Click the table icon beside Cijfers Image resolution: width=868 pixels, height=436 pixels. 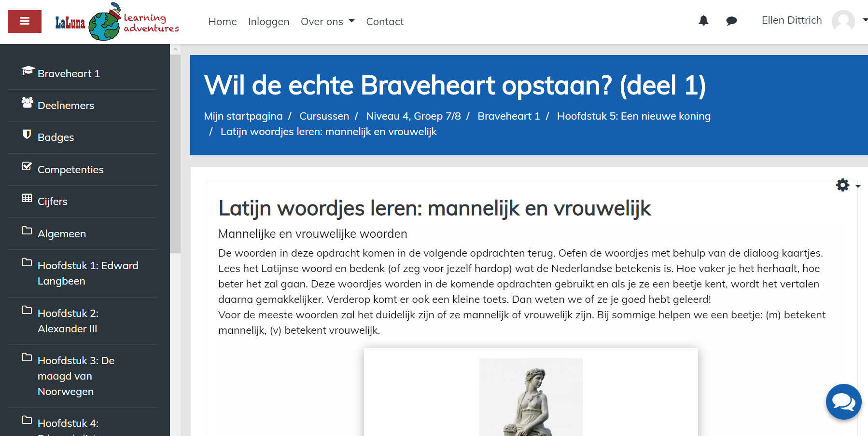click(x=27, y=198)
